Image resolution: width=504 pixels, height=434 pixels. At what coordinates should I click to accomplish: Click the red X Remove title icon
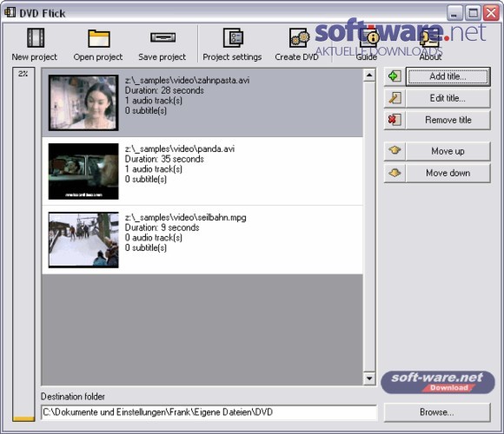pos(395,120)
